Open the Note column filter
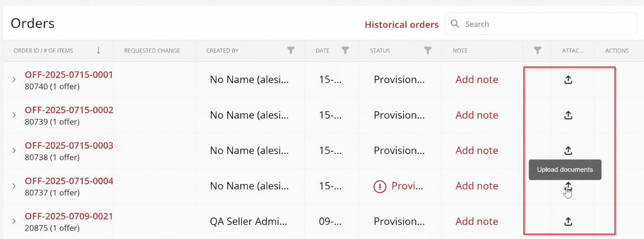This screenshot has width=644, height=239. 538,50
